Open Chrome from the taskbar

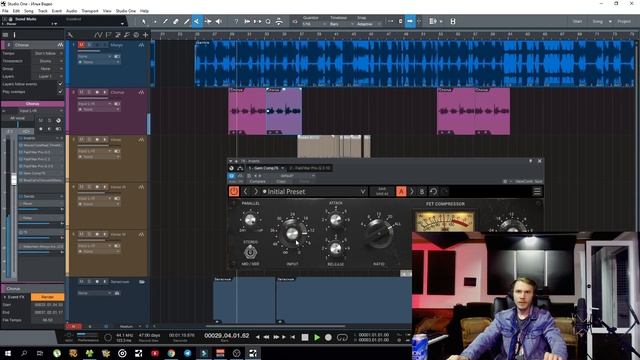(x=171, y=353)
